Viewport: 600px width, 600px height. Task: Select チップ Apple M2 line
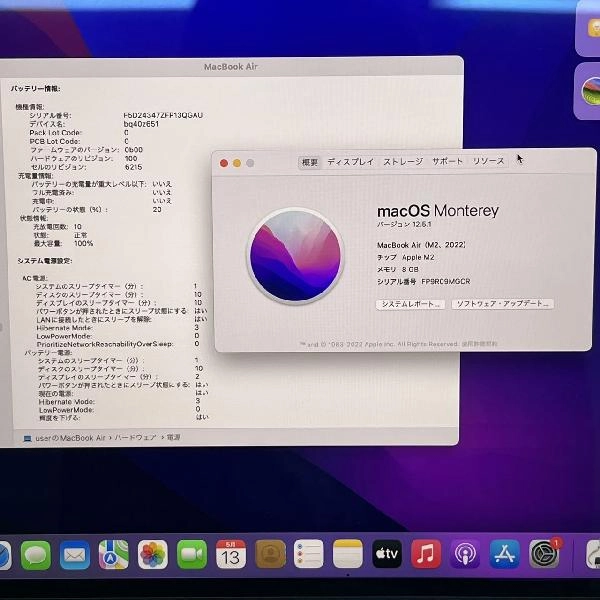click(x=406, y=258)
